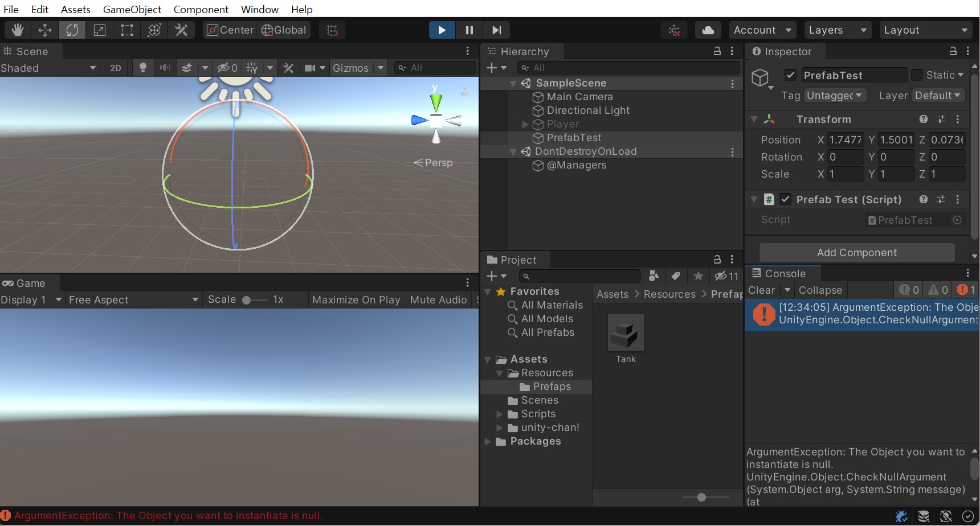
Task: Open the GameObject menu
Action: tap(132, 9)
